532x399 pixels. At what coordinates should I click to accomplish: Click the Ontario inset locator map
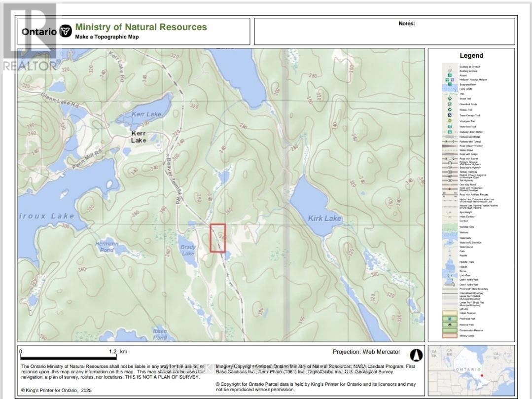coord(471,368)
